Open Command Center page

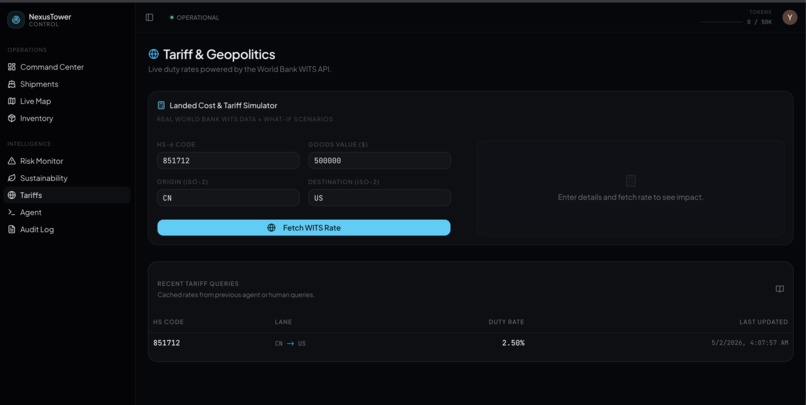point(67,67)
